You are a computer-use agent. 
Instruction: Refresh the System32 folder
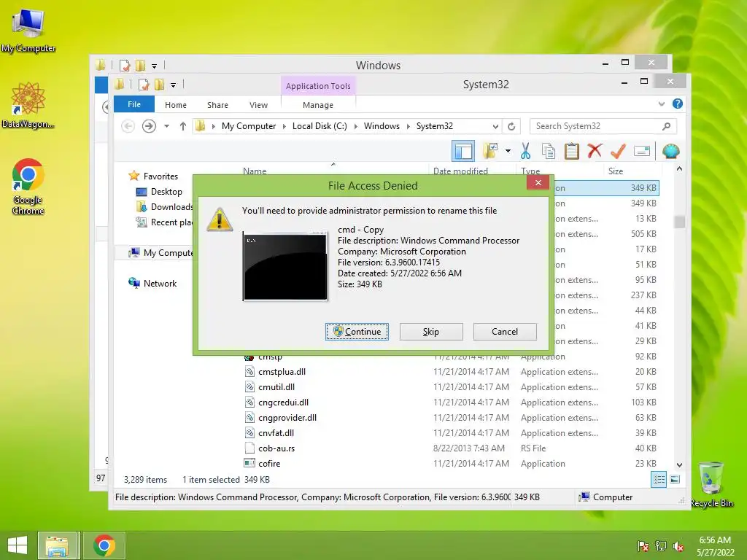point(511,126)
